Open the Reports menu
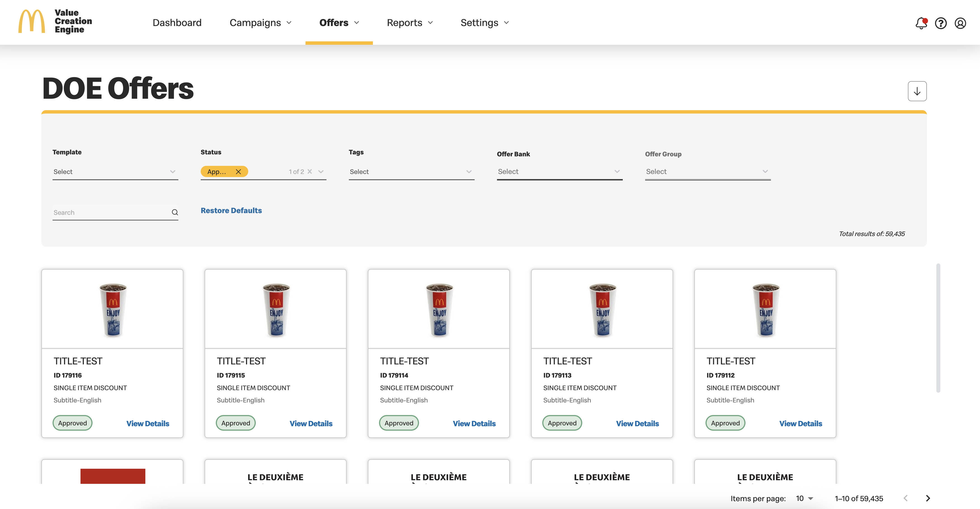 point(410,23)
